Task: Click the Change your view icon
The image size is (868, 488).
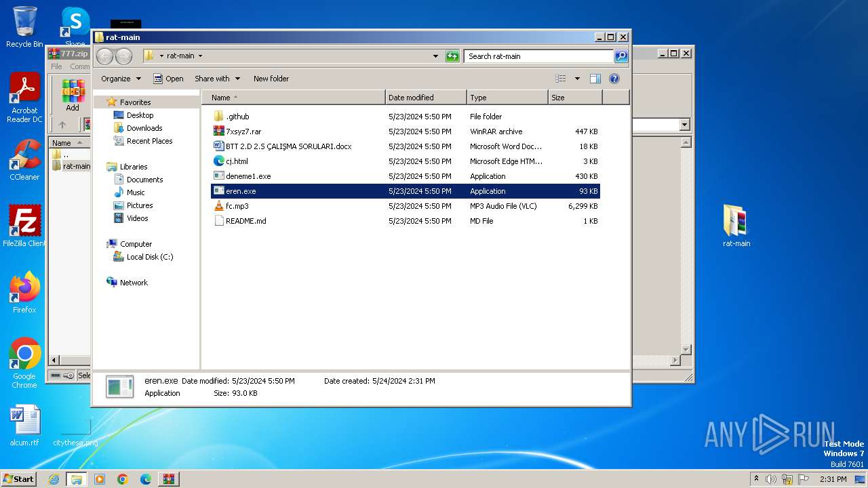Action: pyautogui.click(x=561, y=79)
